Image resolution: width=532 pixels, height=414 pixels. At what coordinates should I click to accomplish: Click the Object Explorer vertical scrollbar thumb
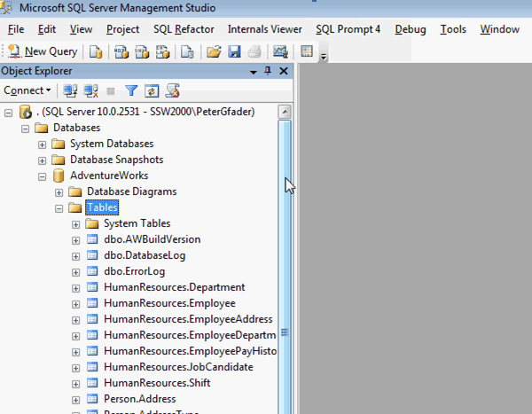tap(285, 267)
